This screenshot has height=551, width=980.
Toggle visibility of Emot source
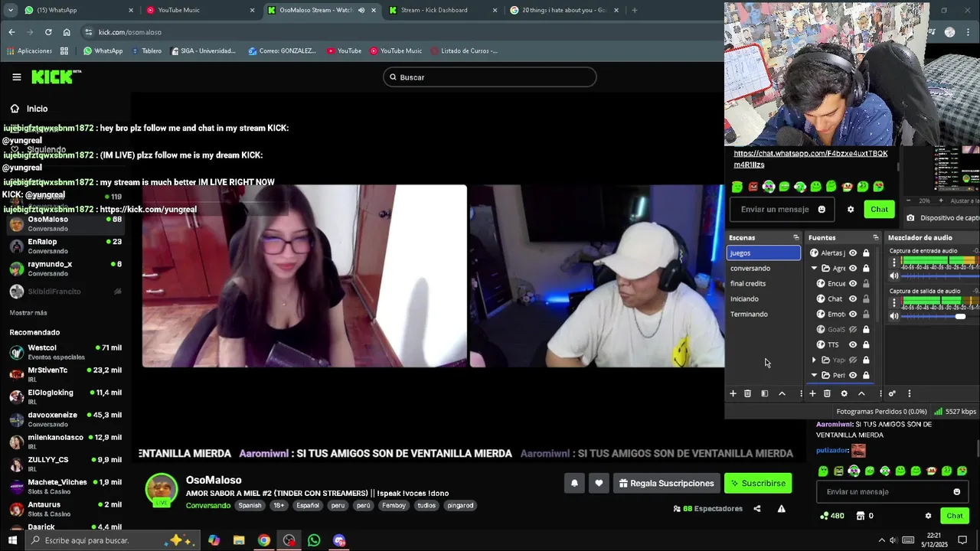(x=853, y=315)
